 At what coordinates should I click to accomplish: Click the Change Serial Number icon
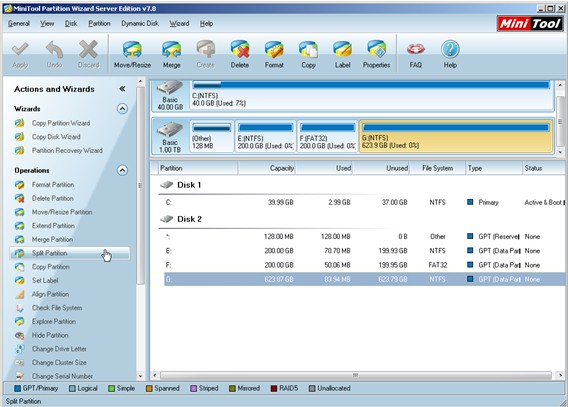[20, 376]
